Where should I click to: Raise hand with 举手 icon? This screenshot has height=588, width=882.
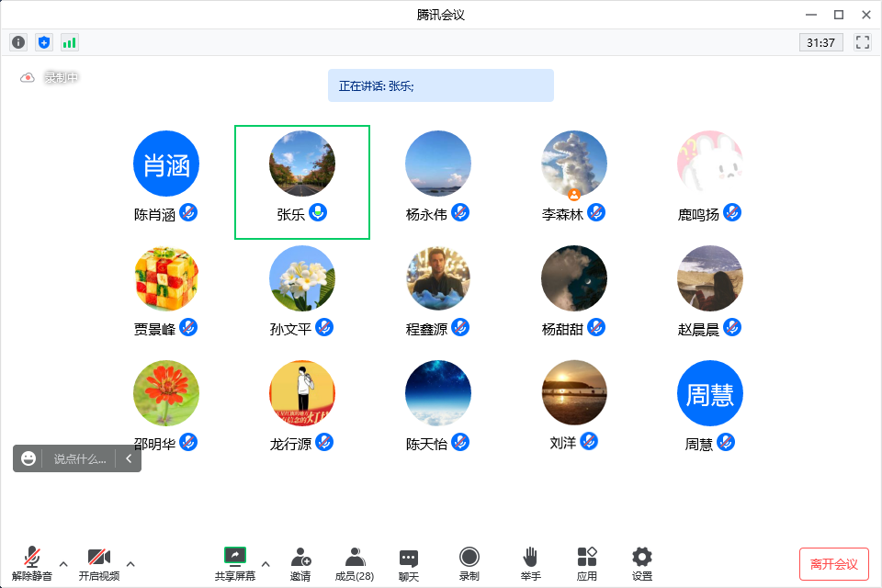pos(530,563)
